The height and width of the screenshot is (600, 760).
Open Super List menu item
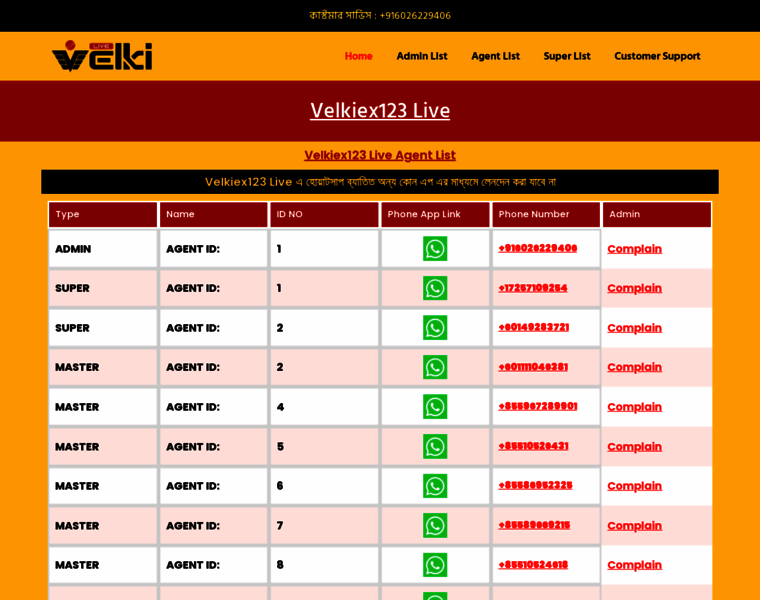(567, 56)
